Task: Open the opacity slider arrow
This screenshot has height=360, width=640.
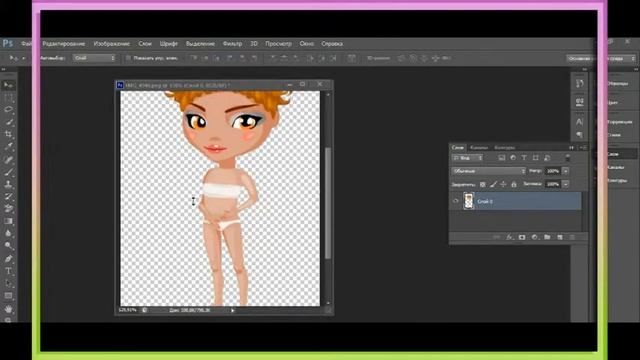Action: click(565, 171)
